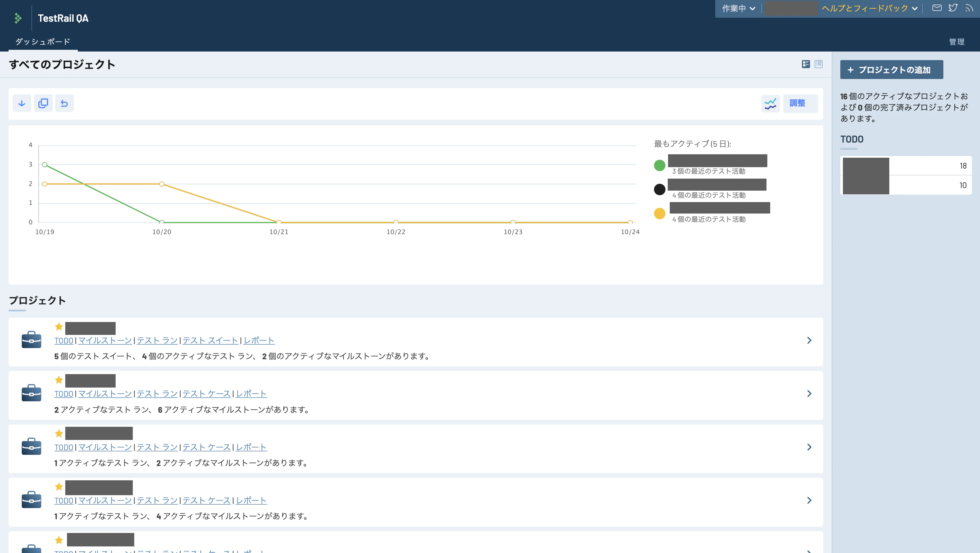Open マイルストーン link in the 1 run, 2 milestones project
Image resolution: width=980 pixels, height=553 pixels.
pyautogui.click(x=105, y=447)
